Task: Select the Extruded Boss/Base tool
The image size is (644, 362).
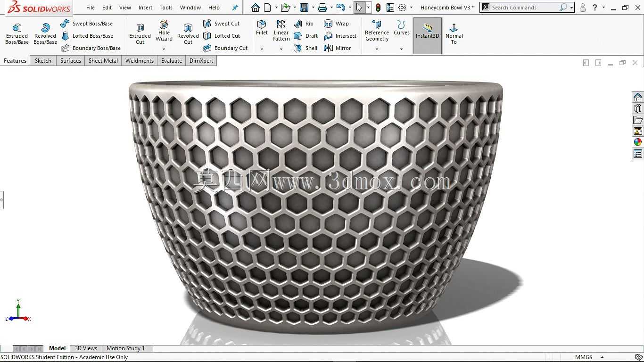Action: tap(17, 34)
